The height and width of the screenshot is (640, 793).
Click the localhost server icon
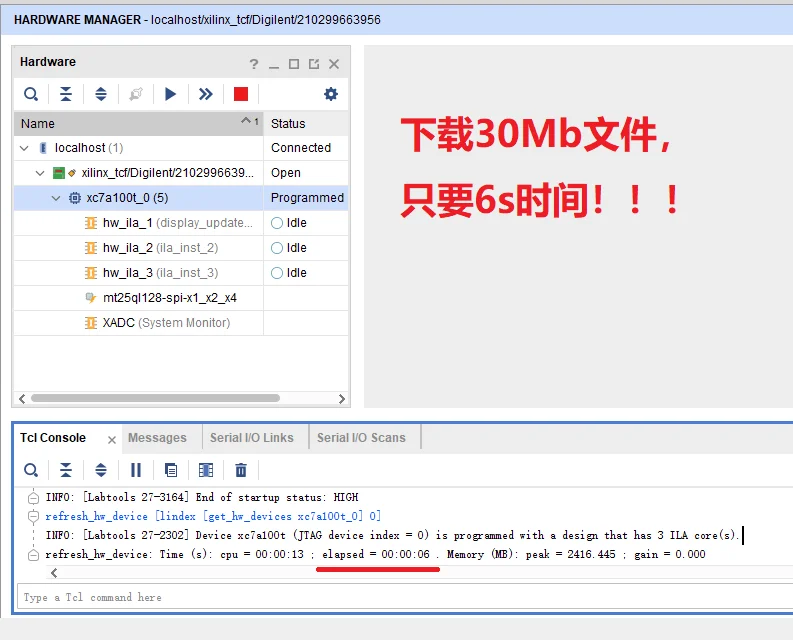(x=43, y=148)
